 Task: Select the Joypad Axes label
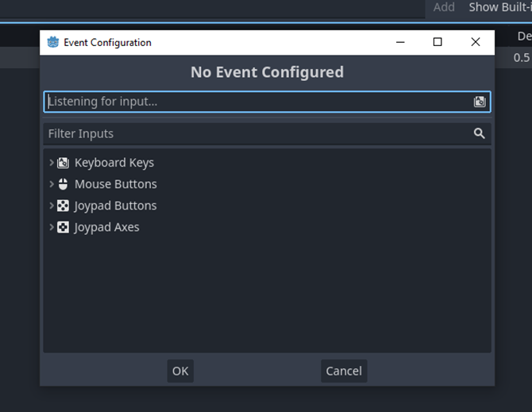pyautogui.click(x=106, y=227)
